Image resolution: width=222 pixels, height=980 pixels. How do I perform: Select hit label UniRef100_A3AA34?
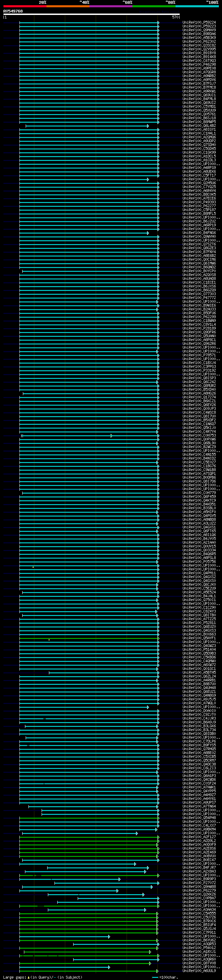tap(199, 909)
